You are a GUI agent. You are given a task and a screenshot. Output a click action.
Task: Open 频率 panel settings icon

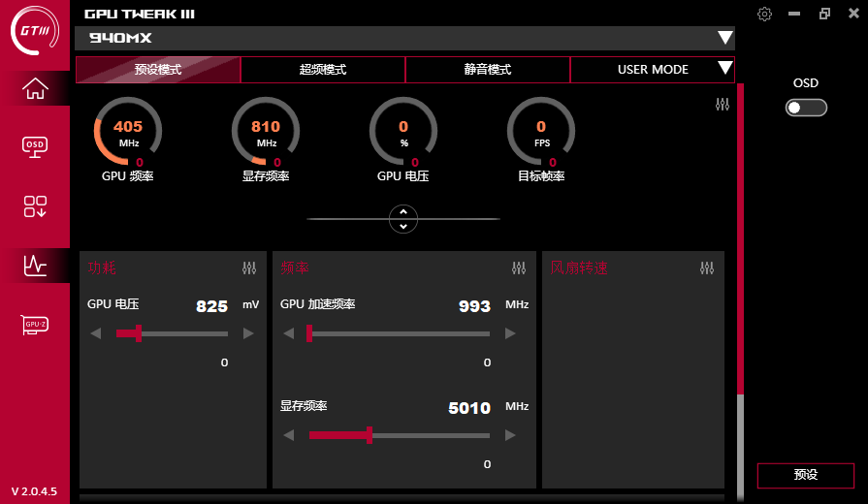[519, 268]
